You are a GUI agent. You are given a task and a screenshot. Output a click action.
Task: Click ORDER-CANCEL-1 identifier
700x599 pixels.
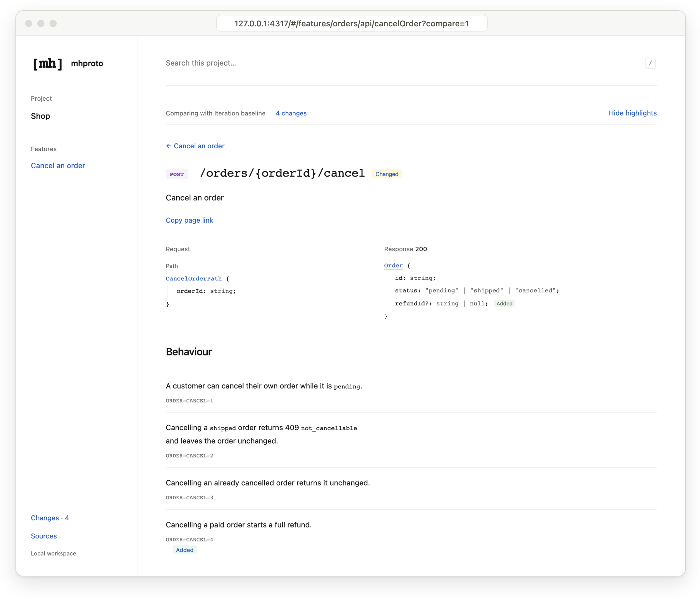pos(189,401)
